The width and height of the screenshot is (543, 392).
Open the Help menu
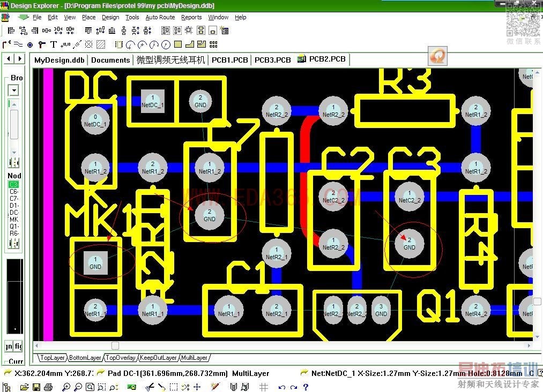240,17
